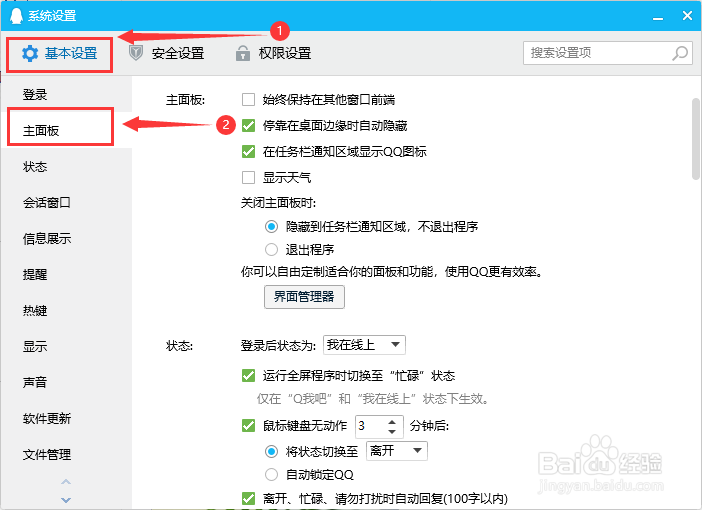Open the 基本设置 tab
Viewport: 702px width, 510px height.
(60, 54)
